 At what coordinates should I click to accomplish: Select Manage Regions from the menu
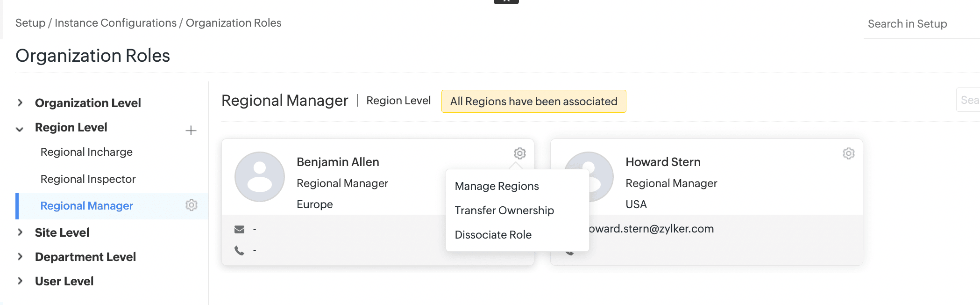click(x=497, y=186)
